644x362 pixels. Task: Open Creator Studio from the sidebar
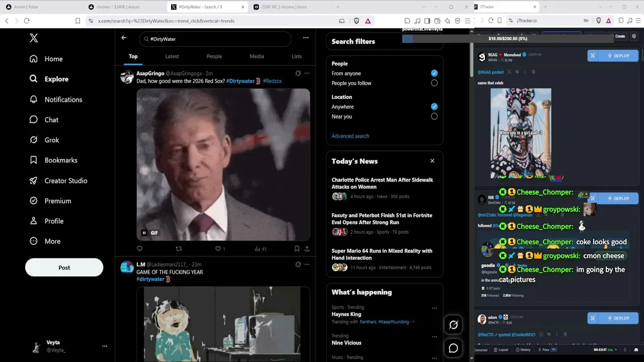click(x=58, y=180)
